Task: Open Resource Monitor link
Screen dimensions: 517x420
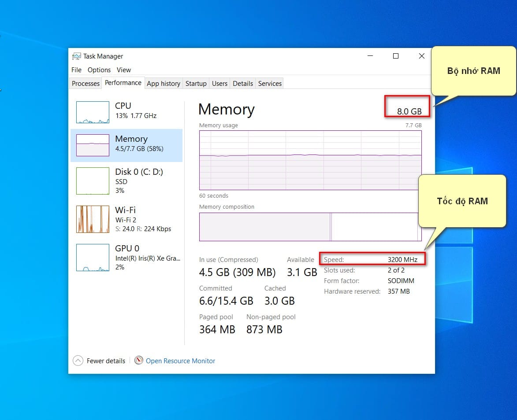Action: pyautogui.click(x=180, y=361)
